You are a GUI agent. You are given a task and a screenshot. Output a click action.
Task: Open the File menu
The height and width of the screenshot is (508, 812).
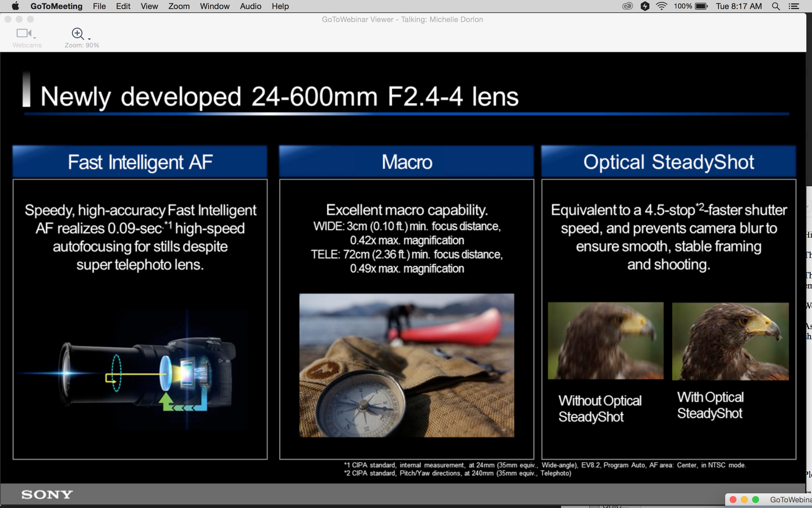(x=99, y=6)
